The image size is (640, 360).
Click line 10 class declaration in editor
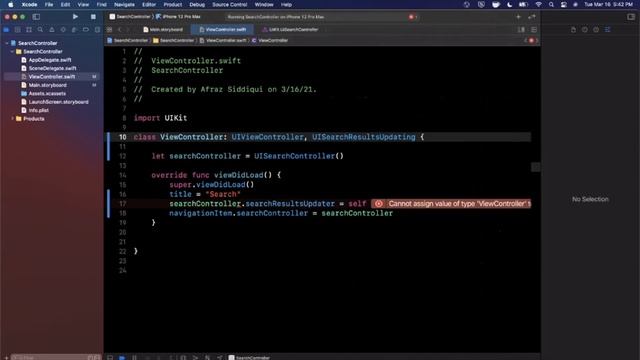click(279, 137)
